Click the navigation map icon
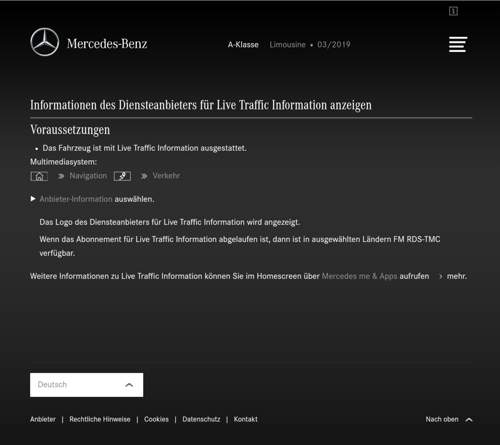The image size is (500, 445). pyautogui.click(x=122, y=176)
